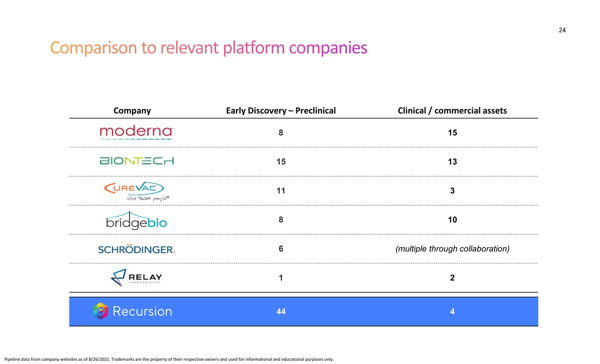Select BridgeBio's clinical assets value 10
The image size is (600, 364).
coord(452,219)
